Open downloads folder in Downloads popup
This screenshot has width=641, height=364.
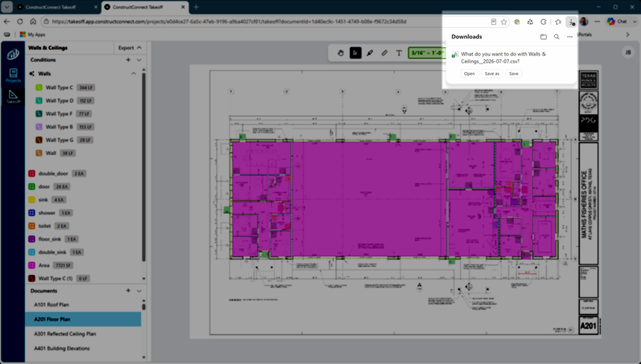point(543,37)
